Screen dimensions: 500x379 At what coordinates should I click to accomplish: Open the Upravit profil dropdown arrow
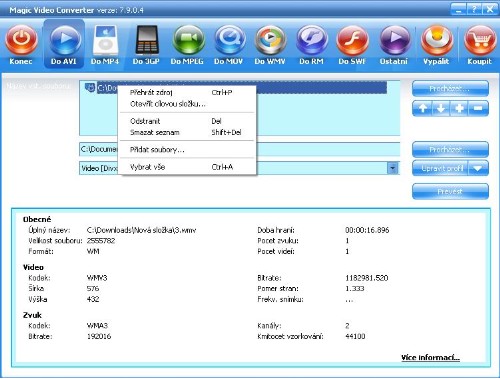pyautogui.click(x=478, y=168)
